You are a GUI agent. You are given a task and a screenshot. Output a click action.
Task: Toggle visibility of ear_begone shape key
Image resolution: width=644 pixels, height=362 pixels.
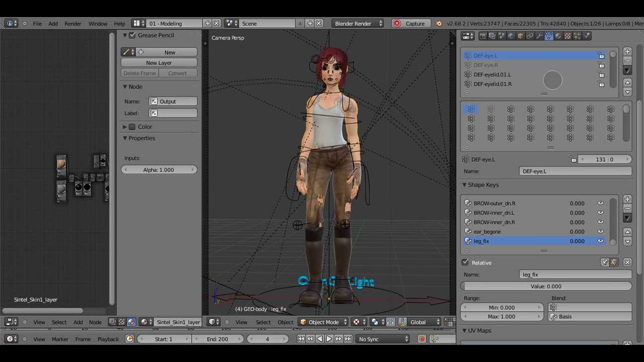(600, 232)
